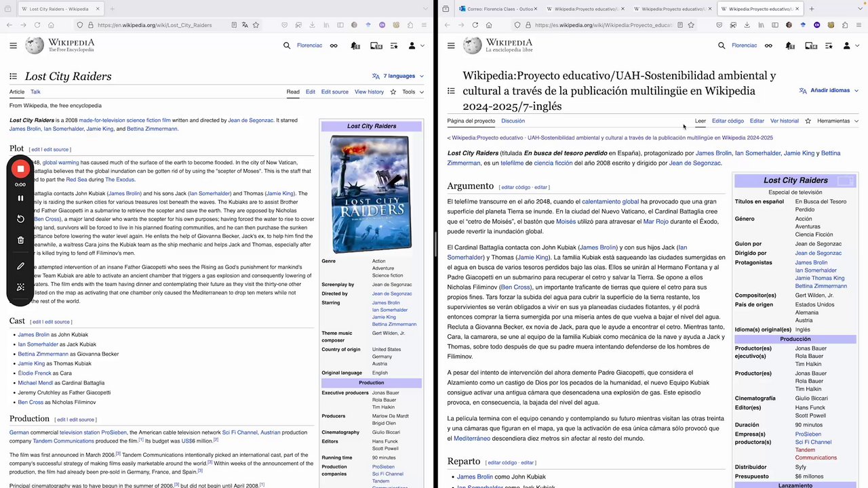The image size is (868, 488).
Task: Open the Tools dropdown on the English page
Action: [413, 91]
